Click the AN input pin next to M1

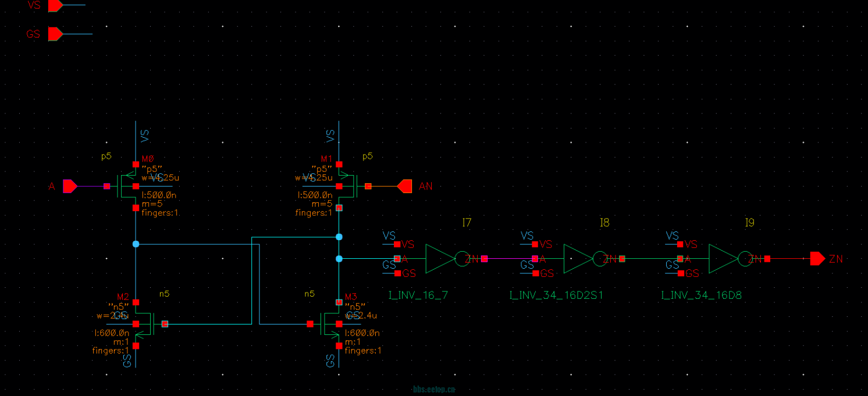(404, 186)
